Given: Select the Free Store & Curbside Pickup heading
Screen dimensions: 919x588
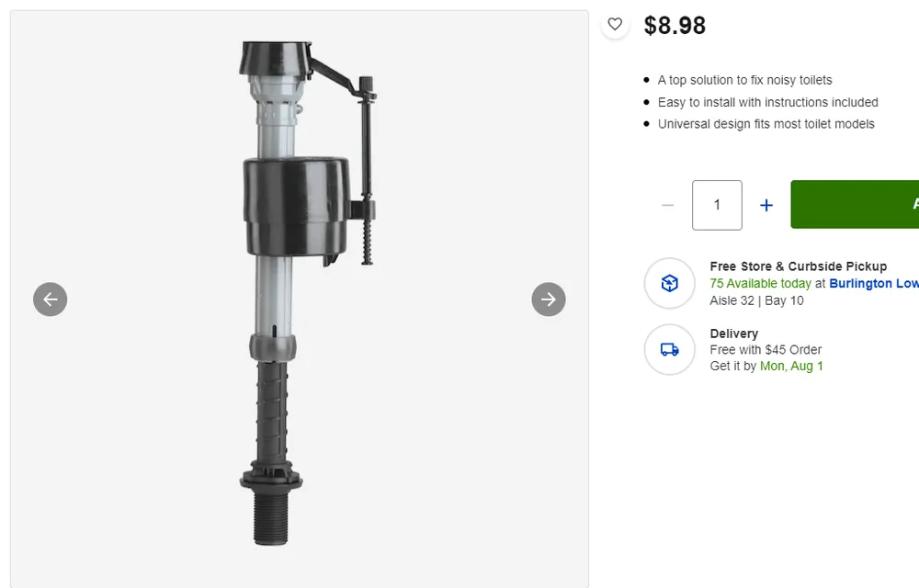Looking at the screenshot, I should [x=799, y=266].
